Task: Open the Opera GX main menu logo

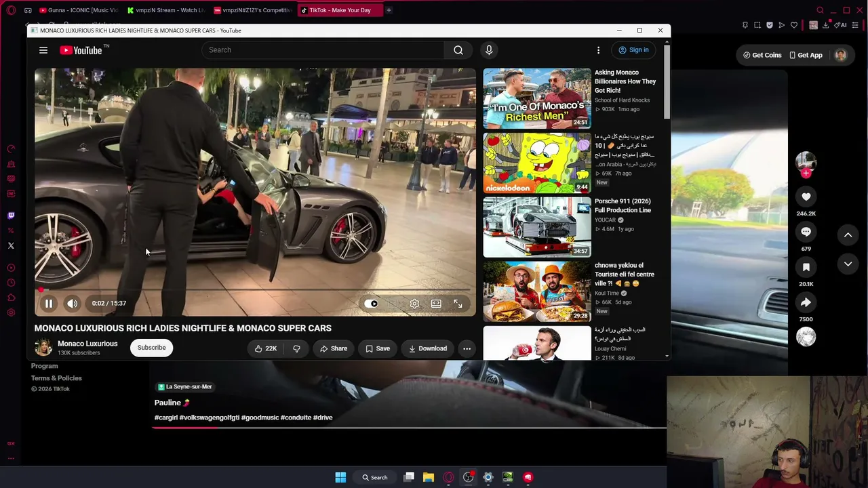Action: click(11, 10)
